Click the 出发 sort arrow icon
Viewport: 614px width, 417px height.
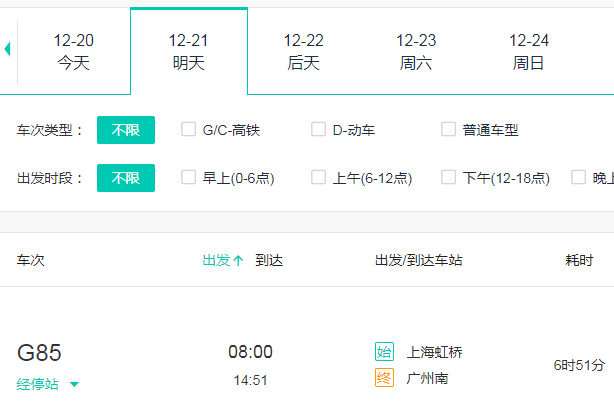click(238, 261)
